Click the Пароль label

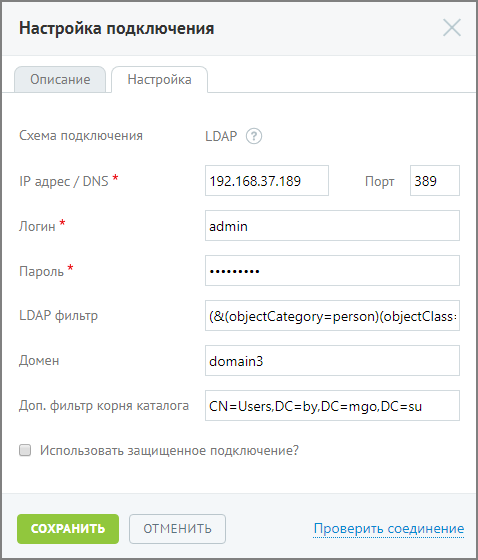41,271
